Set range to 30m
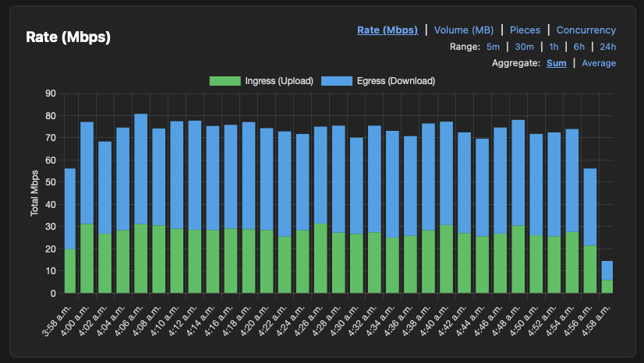644x363 pixels. 524,47
